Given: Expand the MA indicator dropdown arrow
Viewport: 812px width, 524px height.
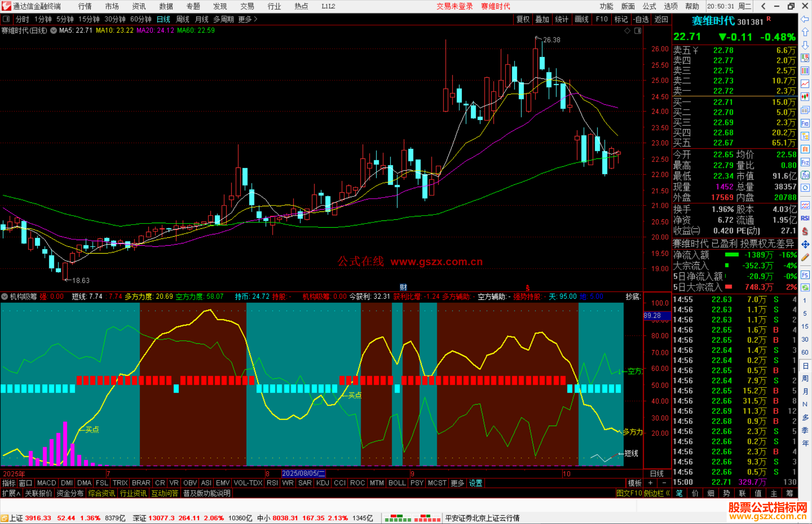Looking at the screenshot, I should (x=53, y=31).
